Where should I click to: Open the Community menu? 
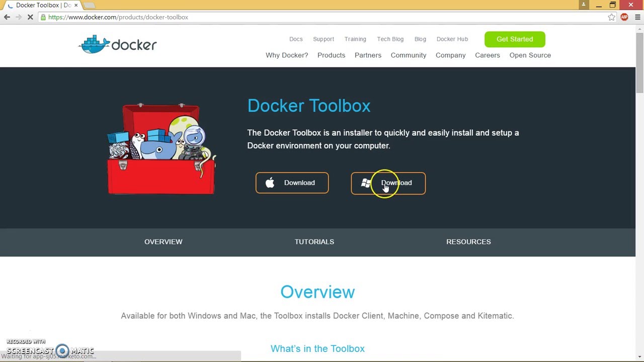409,55
